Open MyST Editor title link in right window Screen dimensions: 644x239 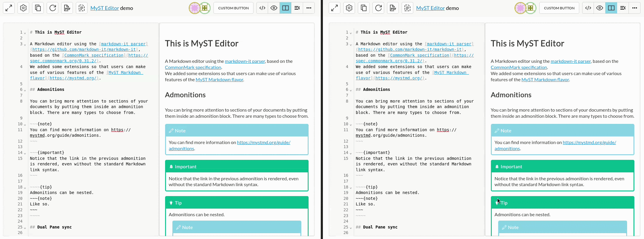(x=430, y=8)
